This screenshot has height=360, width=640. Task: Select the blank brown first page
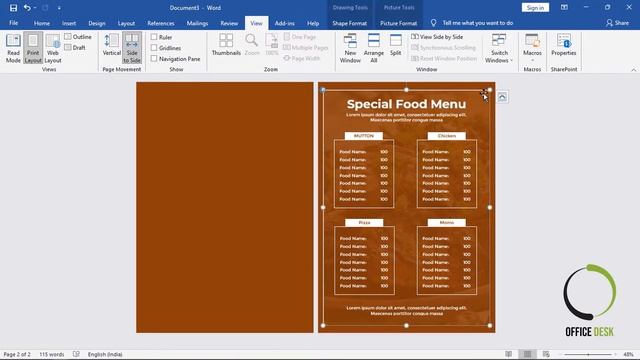pos(225,207)
